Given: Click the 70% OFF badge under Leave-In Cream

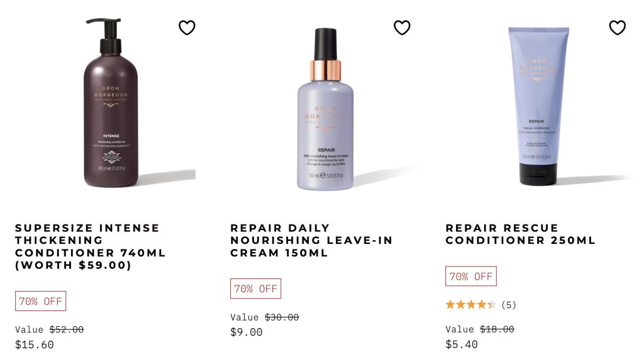Looking at the screenshot, I should [255, 289].
